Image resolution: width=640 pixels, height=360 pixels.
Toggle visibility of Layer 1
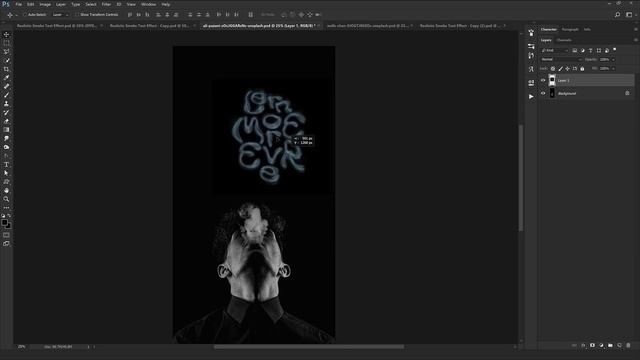click(x=543, y=80)
